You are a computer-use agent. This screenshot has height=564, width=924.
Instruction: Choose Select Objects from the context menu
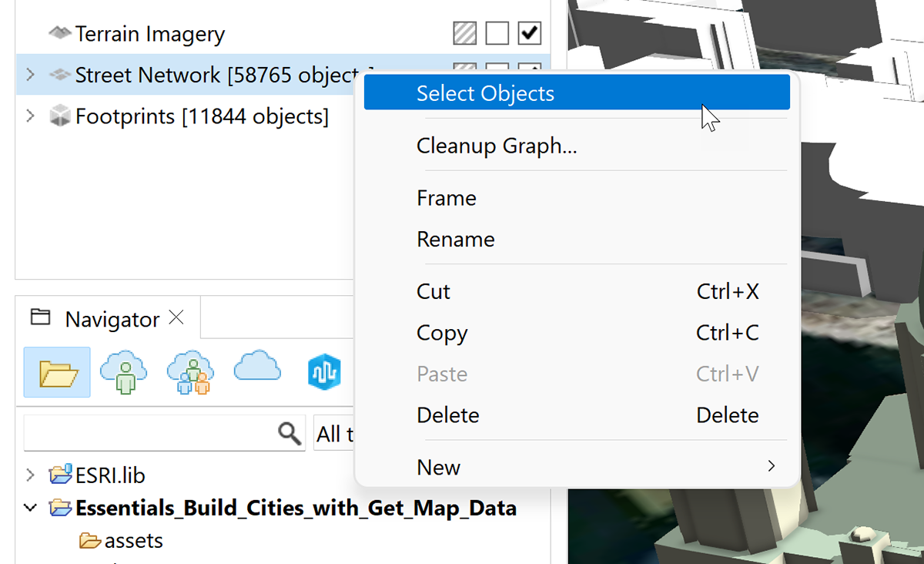[485, 94]
